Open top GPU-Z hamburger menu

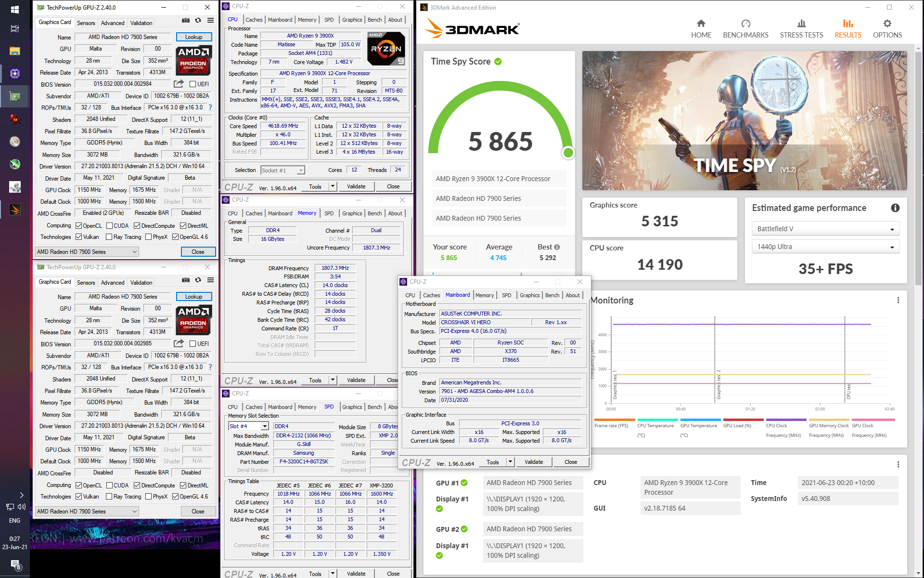(x=210, y=21)
